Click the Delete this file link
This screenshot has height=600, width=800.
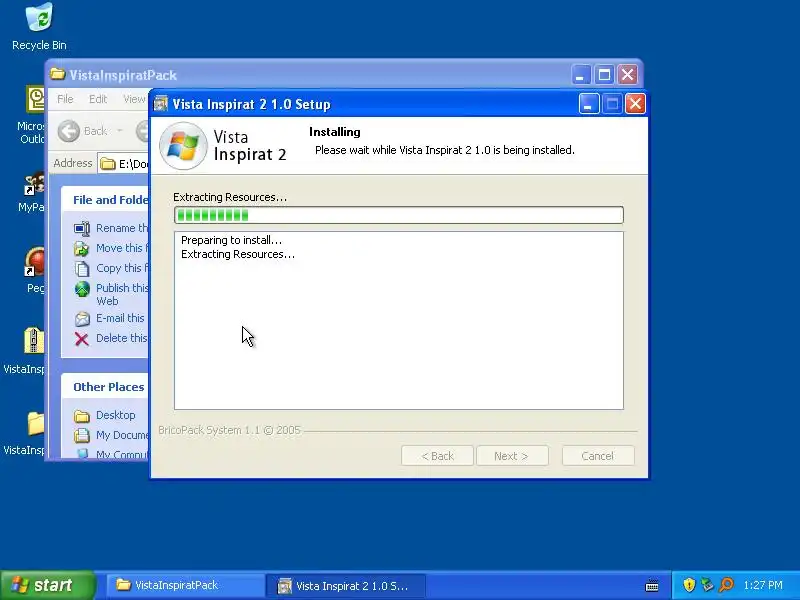(x=122, y=338)
